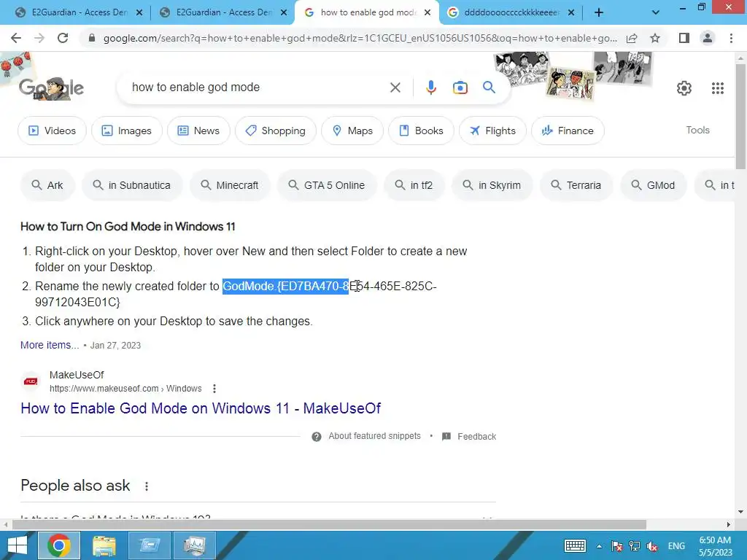Go back to the previous page
This screenshot has height=560, width=747.
point(16,38)
